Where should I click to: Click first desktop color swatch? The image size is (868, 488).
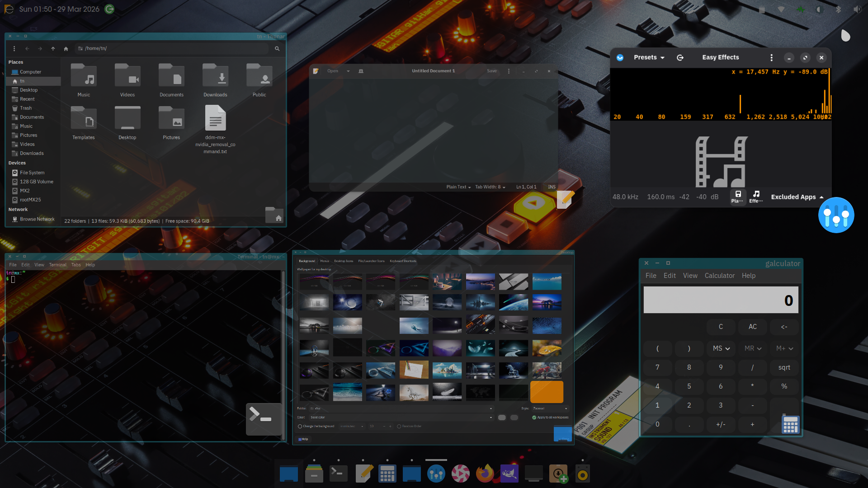tap(502, 418)
